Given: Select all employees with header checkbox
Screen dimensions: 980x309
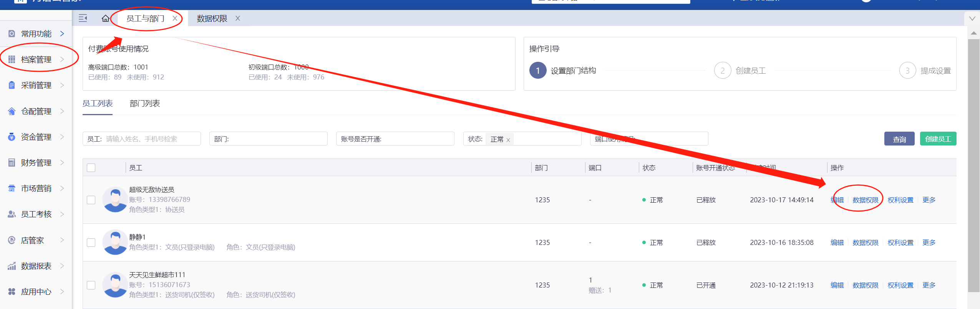Looking at the screenshot, I should click(91, 168).
